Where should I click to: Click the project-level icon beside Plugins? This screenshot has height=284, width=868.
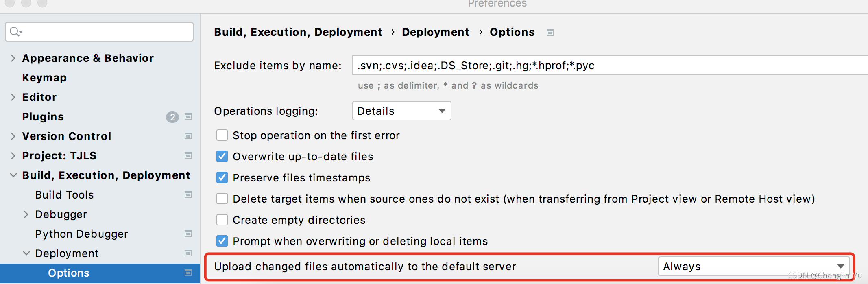(188, 116)
